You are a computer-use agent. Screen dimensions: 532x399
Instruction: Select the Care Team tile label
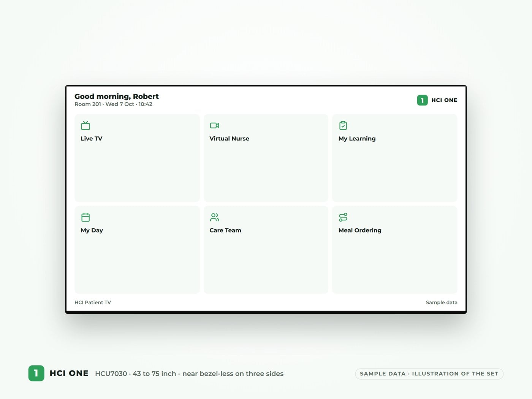point(225,230)
